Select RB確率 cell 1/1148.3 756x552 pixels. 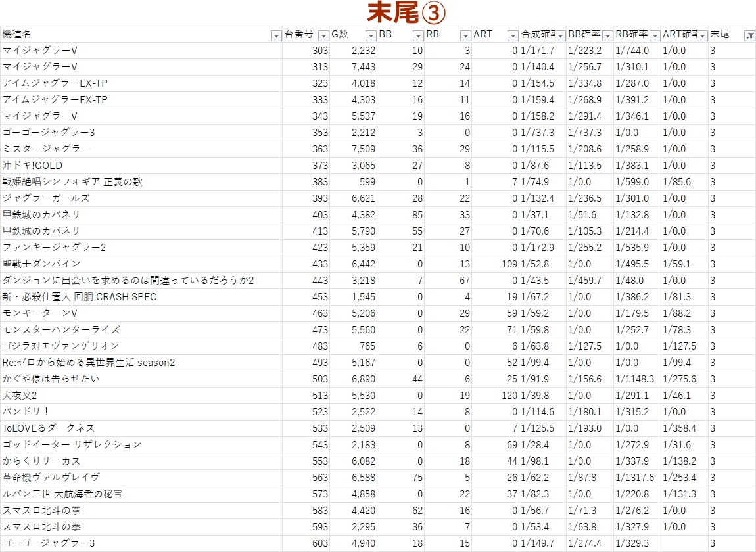(x=638, y=379)
